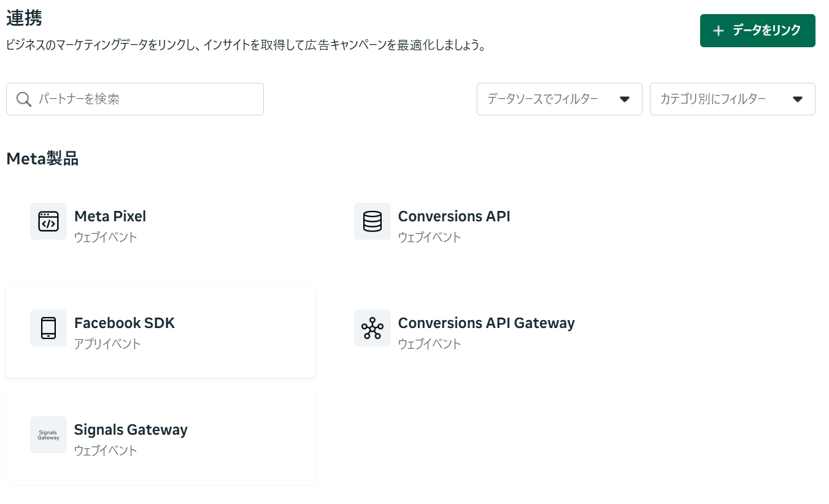Click the Meta Pixel code window icon

(48, 221)
